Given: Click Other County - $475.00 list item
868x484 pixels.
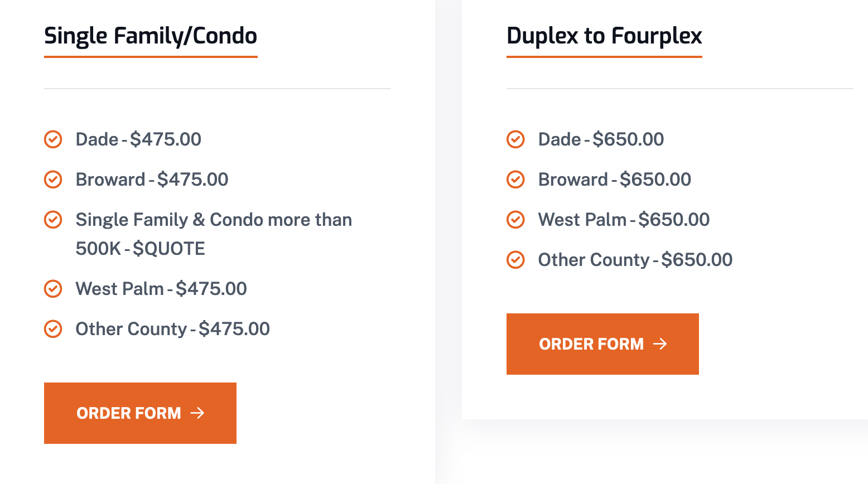Looking at the screenshot, I should 172,329.
